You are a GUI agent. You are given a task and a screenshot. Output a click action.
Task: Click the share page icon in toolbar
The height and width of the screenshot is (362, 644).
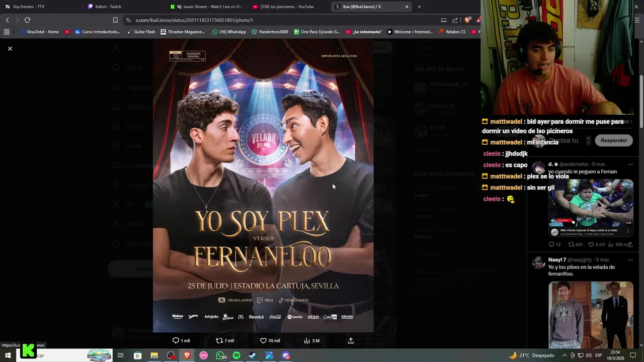click(x=455, y=20)
